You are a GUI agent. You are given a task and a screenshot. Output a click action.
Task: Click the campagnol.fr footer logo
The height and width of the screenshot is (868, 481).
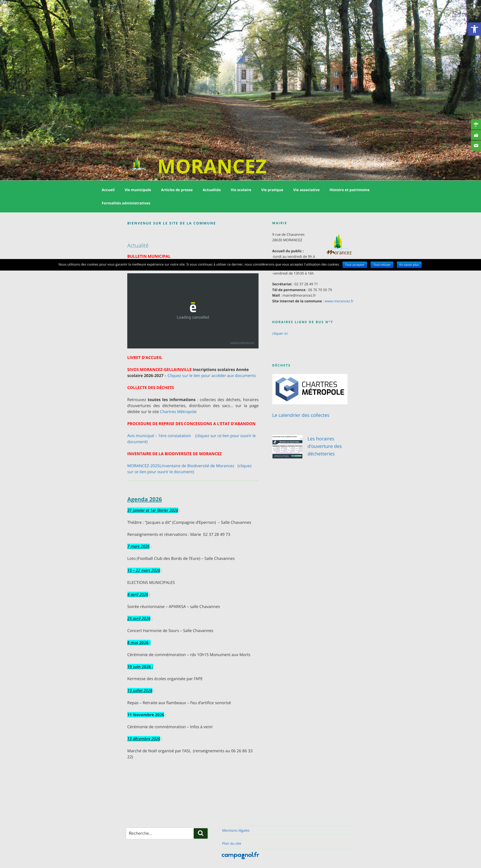(240, 855)
